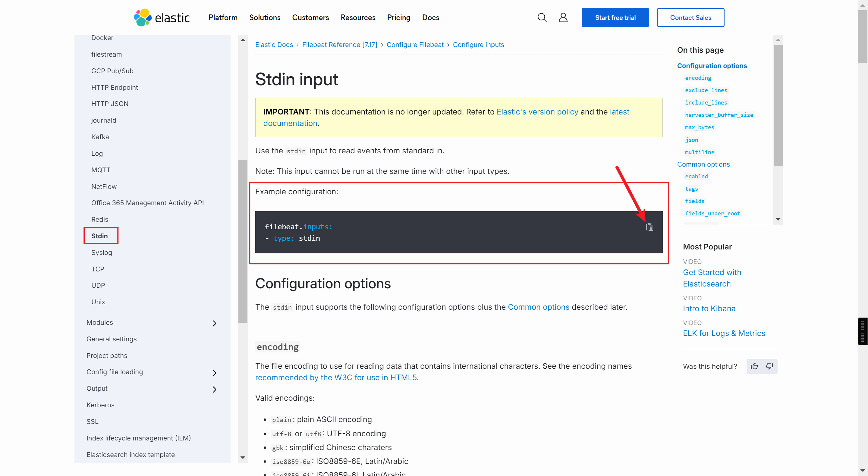Select Office 365 Management Activity API

(147, 203)
